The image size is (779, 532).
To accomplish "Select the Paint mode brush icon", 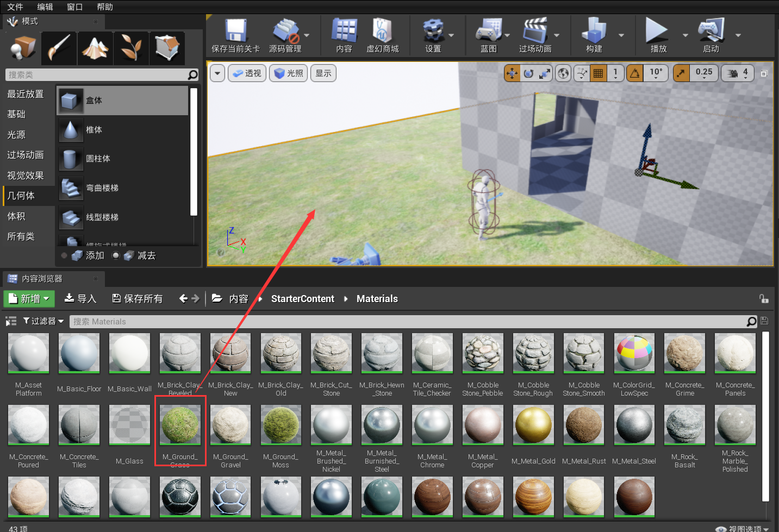I will tap(59, 48).
